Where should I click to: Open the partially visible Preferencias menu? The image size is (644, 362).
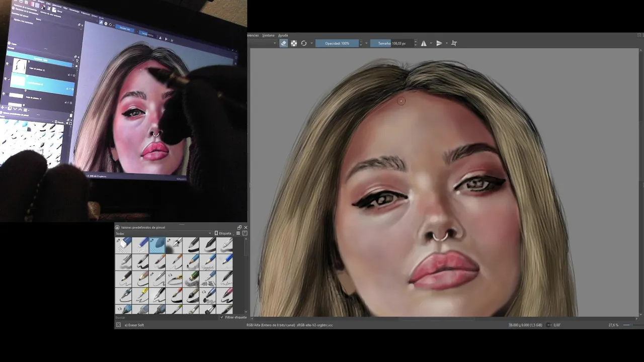pyautogui.click(x=253, y=35)
